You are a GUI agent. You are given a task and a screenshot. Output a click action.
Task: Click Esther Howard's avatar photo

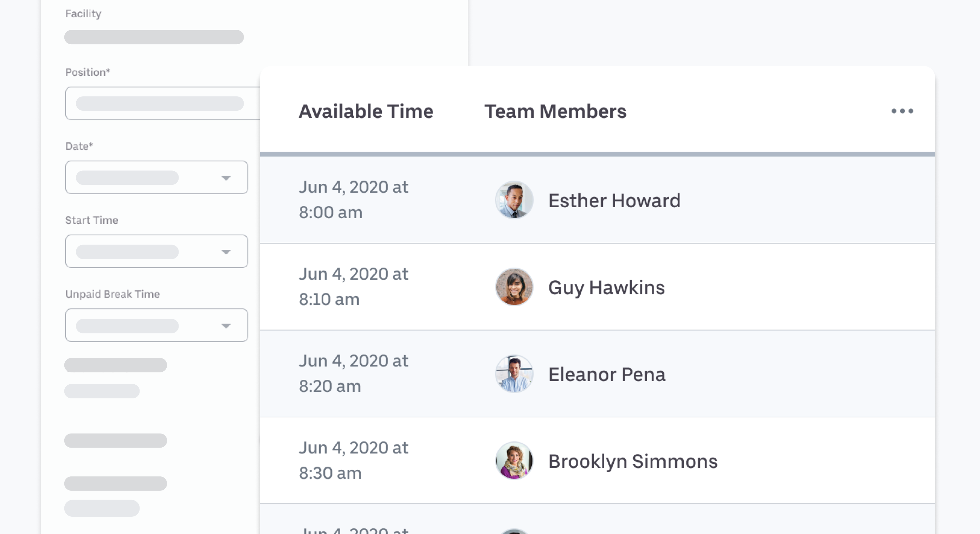point(514,200)
